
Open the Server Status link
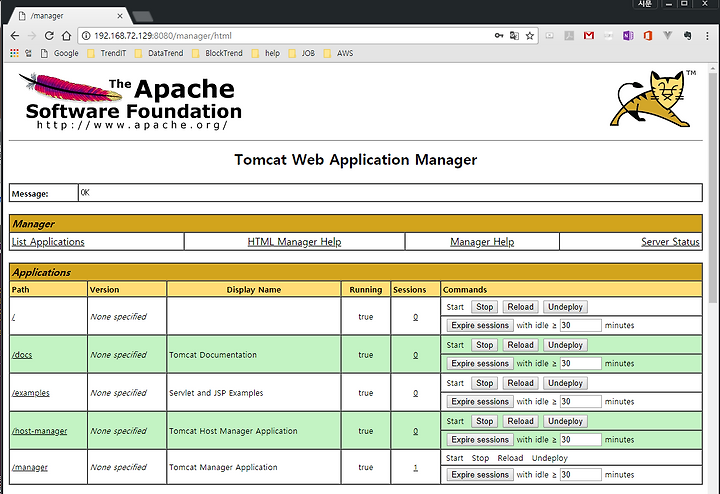[670, 242]
